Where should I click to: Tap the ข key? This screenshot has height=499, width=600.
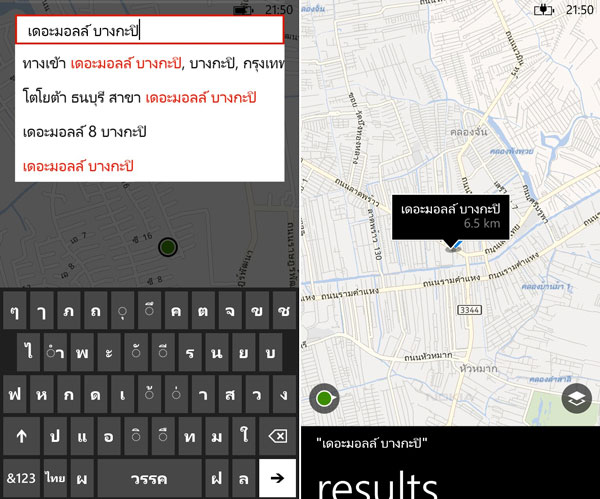click(x=257, y=310)
